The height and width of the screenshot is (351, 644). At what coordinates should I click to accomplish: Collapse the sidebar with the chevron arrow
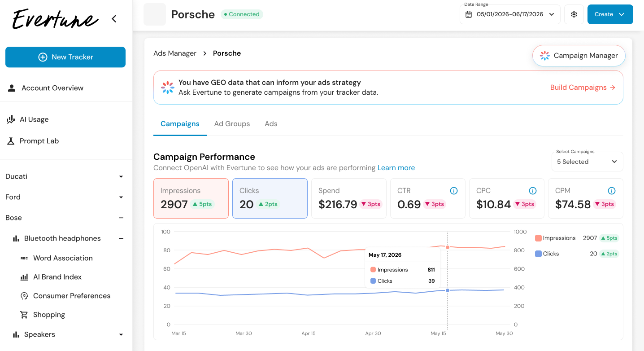(114, 19)
